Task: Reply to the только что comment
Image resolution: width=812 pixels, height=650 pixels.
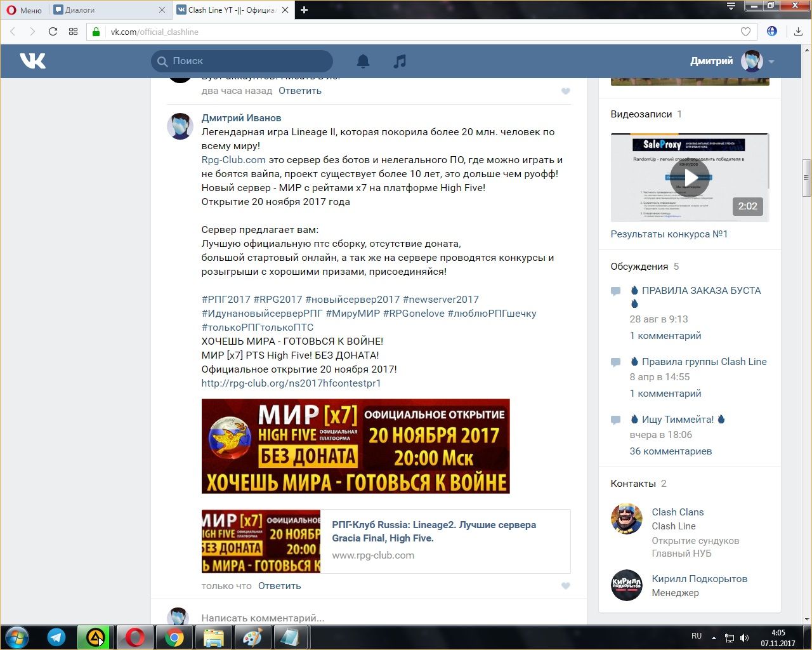Action: click(280, 586)
